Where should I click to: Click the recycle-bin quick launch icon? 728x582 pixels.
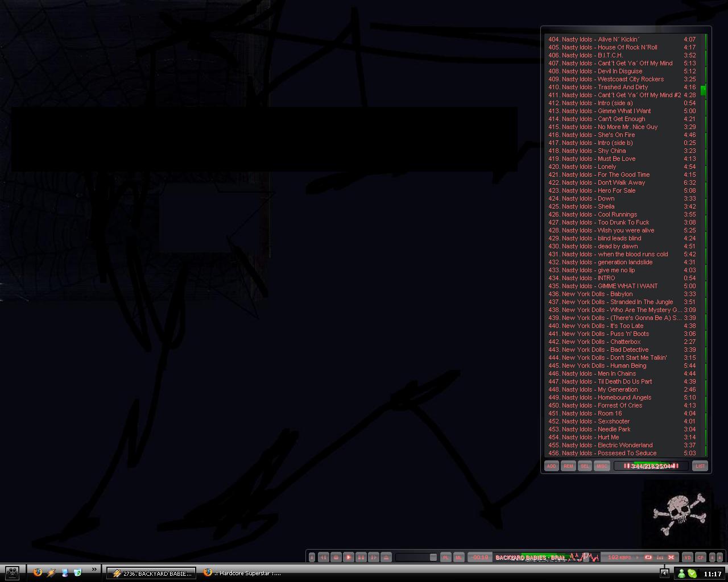tap(77, 572)
